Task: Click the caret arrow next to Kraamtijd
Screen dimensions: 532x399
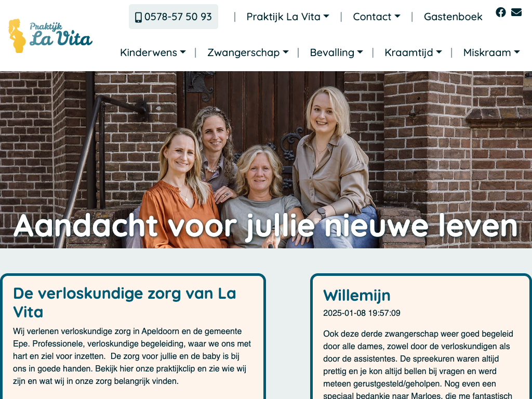Action: (439, 52)
